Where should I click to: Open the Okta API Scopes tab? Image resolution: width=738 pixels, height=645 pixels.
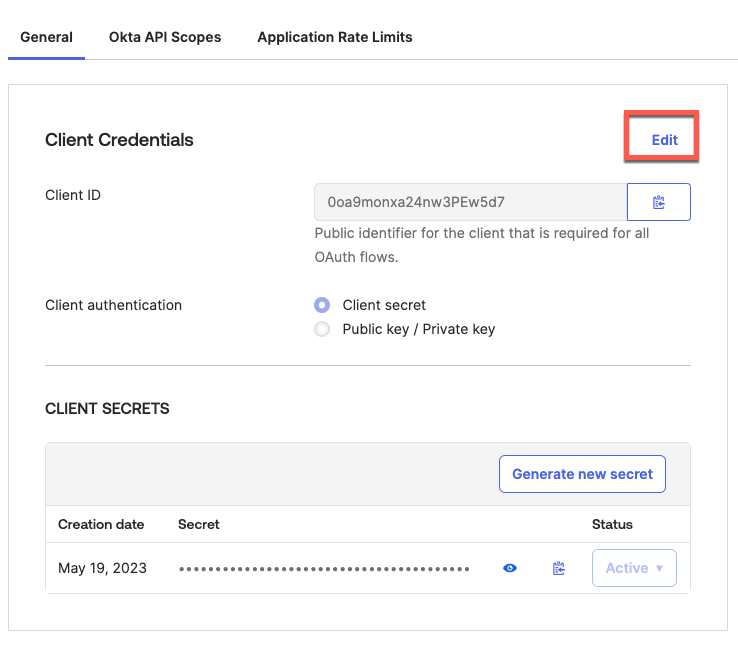pyautogui.click(x=165, y=37)
